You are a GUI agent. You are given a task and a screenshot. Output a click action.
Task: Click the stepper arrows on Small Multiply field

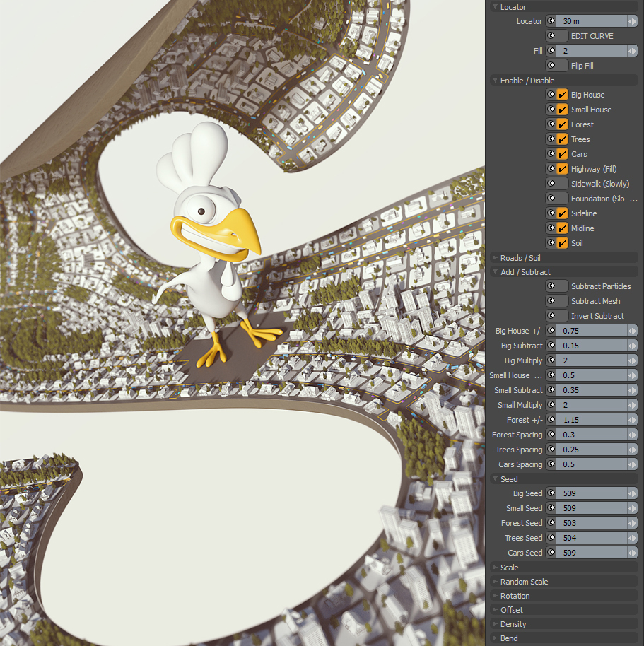tap(633, 405)
